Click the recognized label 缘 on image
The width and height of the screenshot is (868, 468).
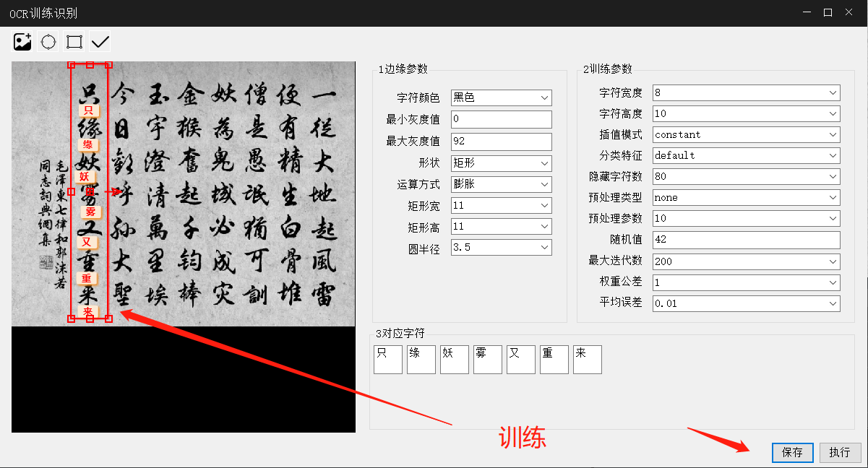click(x=88, y=144)
